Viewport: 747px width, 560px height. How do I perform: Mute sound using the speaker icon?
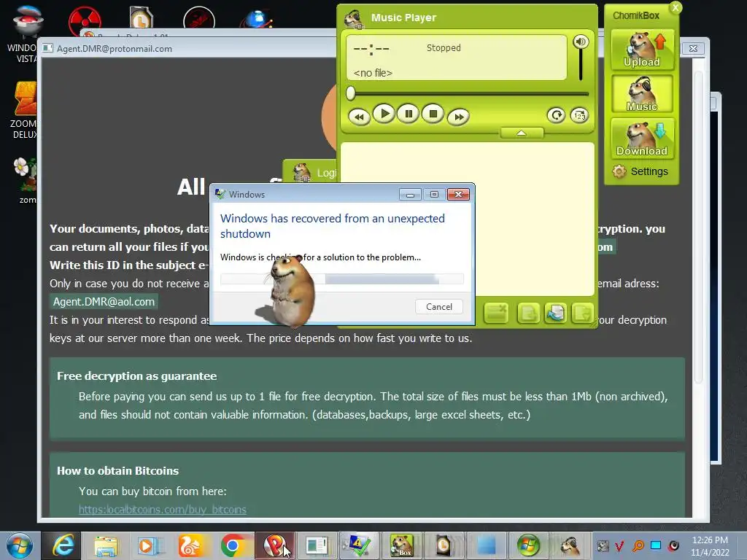click(580, 42)
